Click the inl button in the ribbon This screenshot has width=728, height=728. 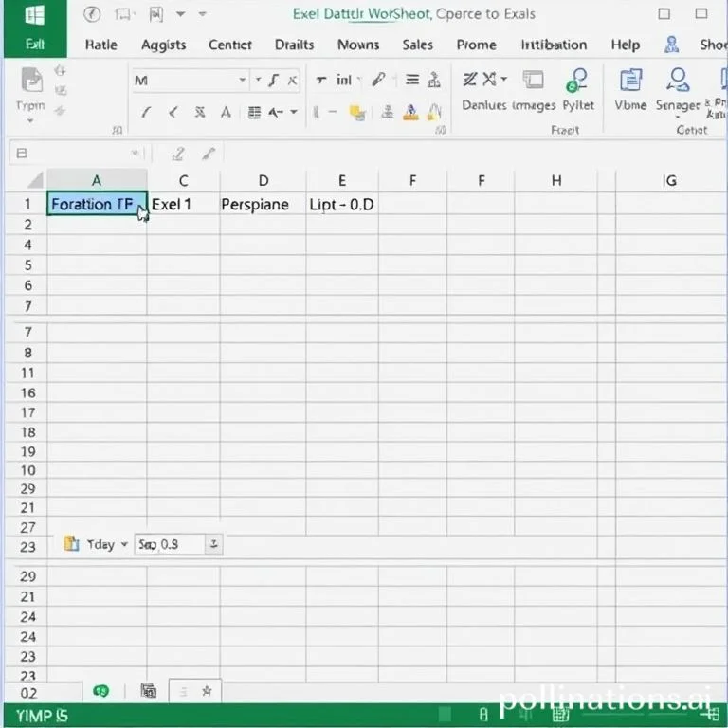tap(343, 80)
